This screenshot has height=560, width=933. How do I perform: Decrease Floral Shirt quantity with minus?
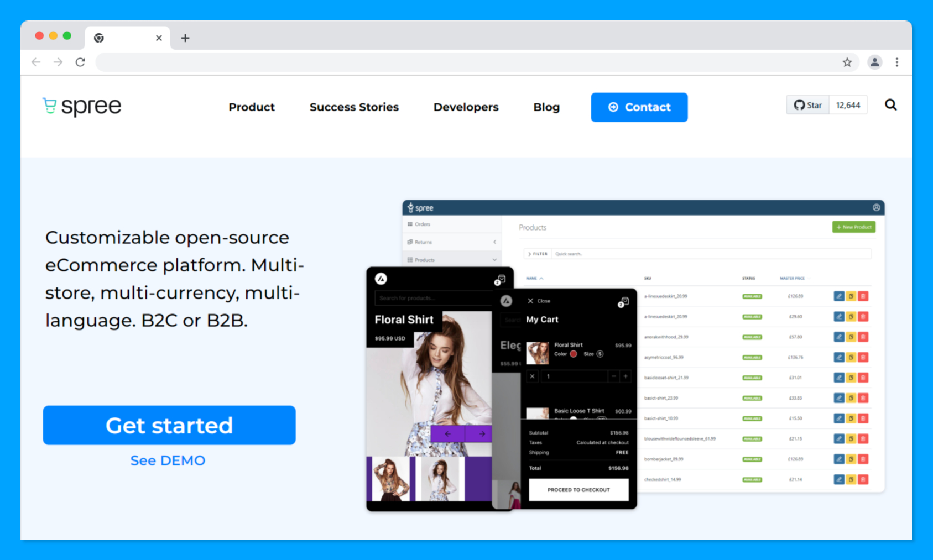(x=613, y=376)
